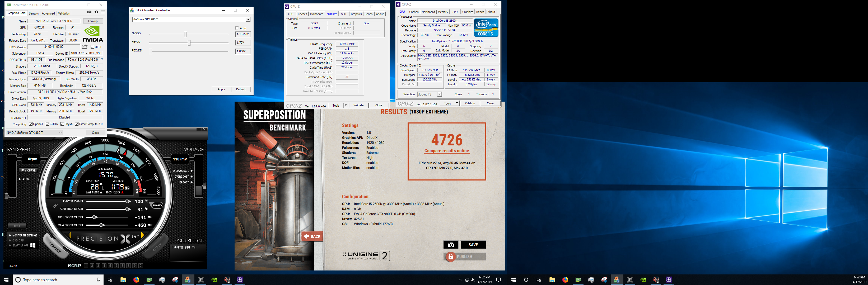Screen dimensions: 868x285
Task: Open Task View on the left taskbar
Action: pos(110,280)
